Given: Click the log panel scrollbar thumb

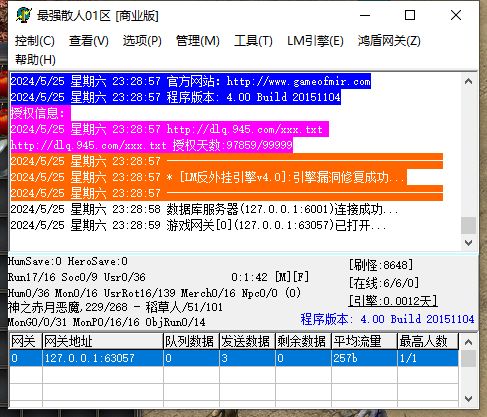Looking at the screenshot, I should pyautogui.click(x=468, y=225).
